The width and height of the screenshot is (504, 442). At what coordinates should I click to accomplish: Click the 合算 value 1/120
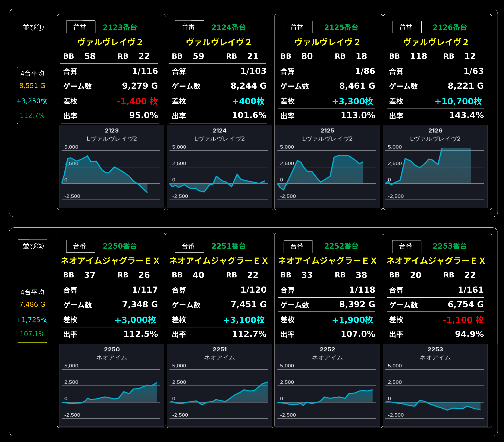pyautogui.click(x=253, y=290)
